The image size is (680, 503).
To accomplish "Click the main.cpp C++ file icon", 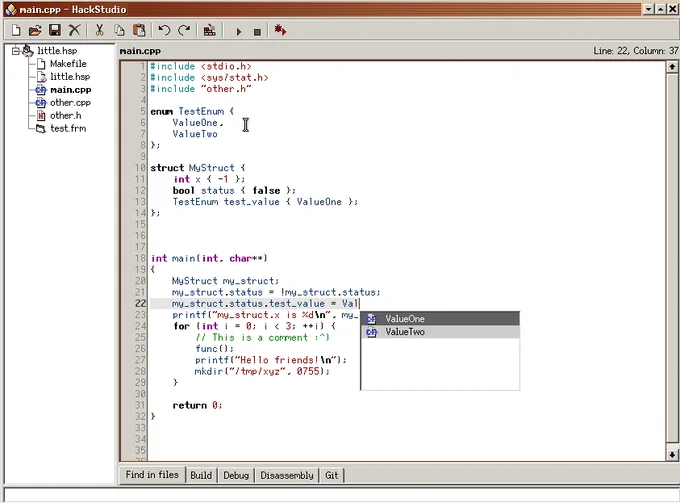I will click(41, 90).
